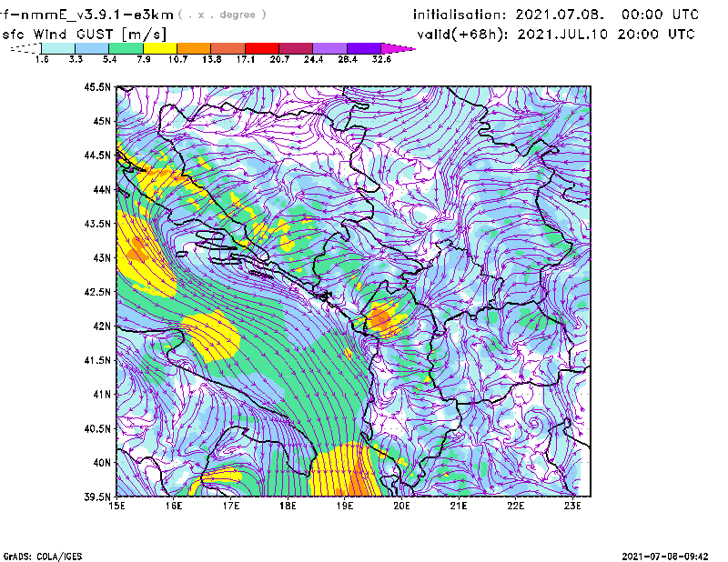The height and width of the screenshot is (562, 728).
Task: Click legend value '28.4'
Action: 348,59
